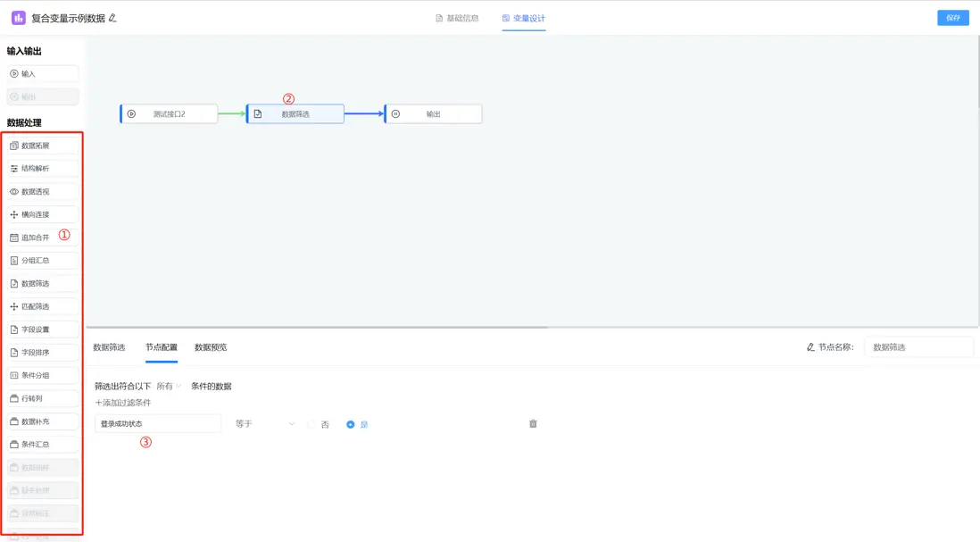980x542 pixels.
Task: Open the 变量设计 top tab
Action: tap(524, 18)
